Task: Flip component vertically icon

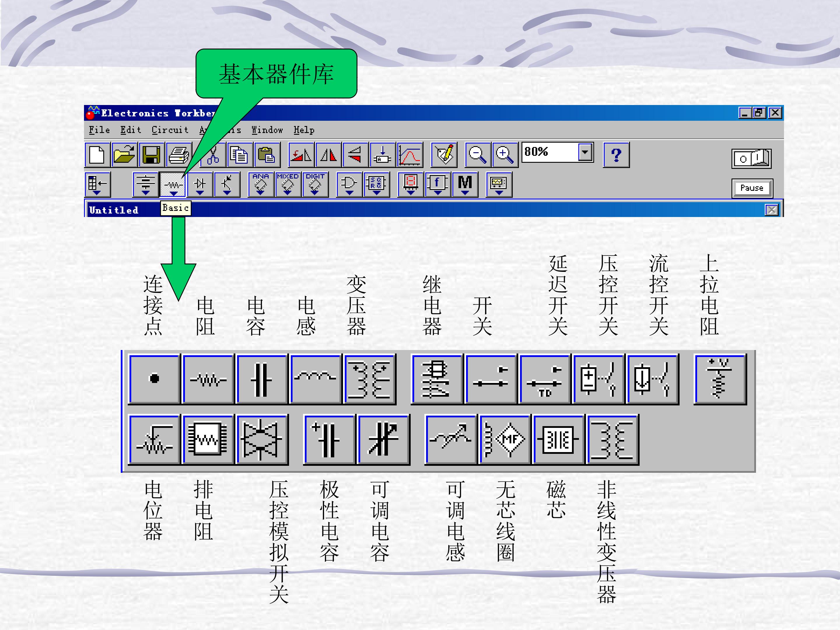Action: (x=356, y=155)
